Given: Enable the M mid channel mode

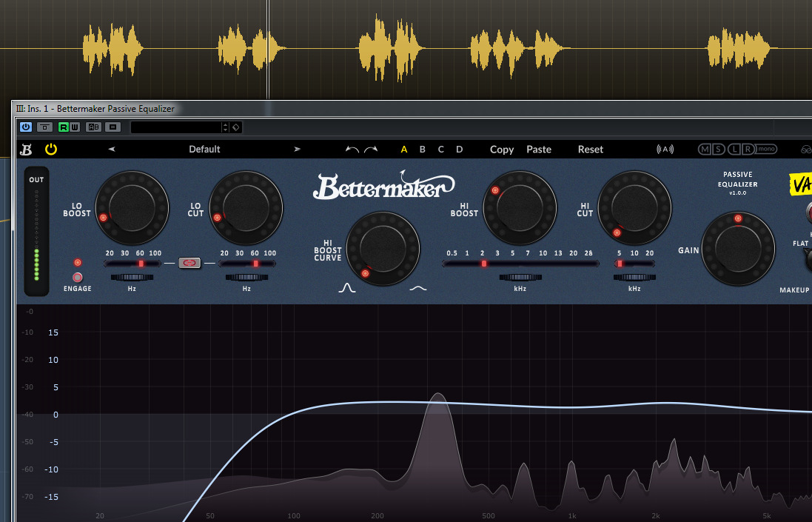Looking at the screenshot, I should pyautogui.click(x=704, y=149).
